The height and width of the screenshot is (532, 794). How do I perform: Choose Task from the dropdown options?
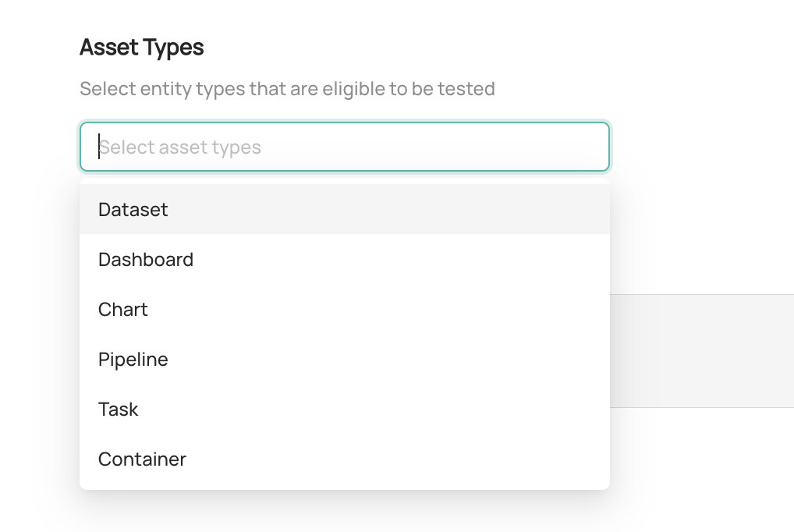[119, 410]
